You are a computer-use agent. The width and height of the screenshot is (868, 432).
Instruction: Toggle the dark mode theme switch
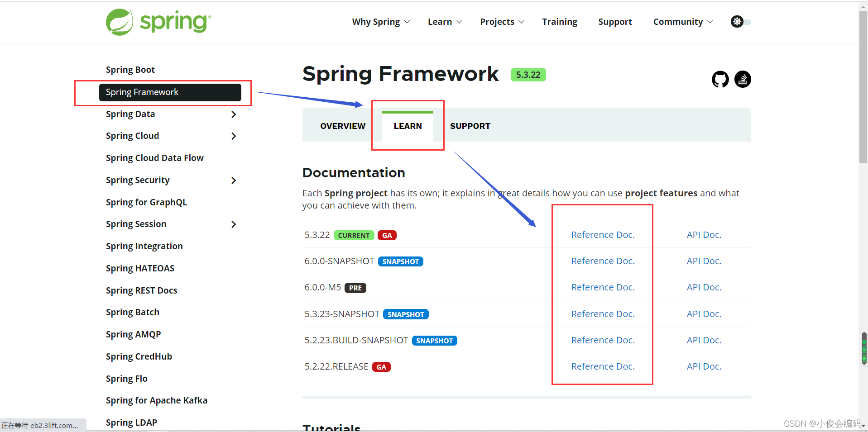[x=741, y=22]
